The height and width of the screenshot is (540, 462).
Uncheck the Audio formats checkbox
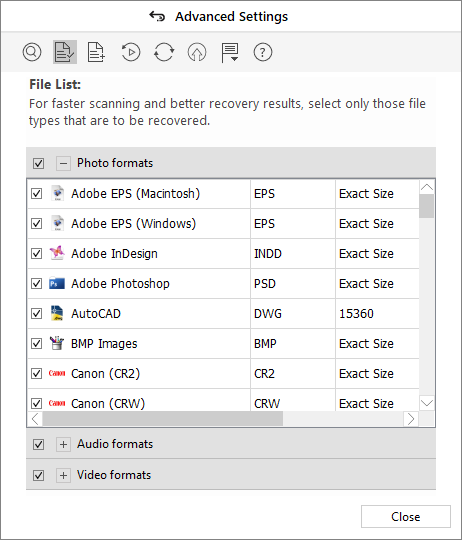38,444
